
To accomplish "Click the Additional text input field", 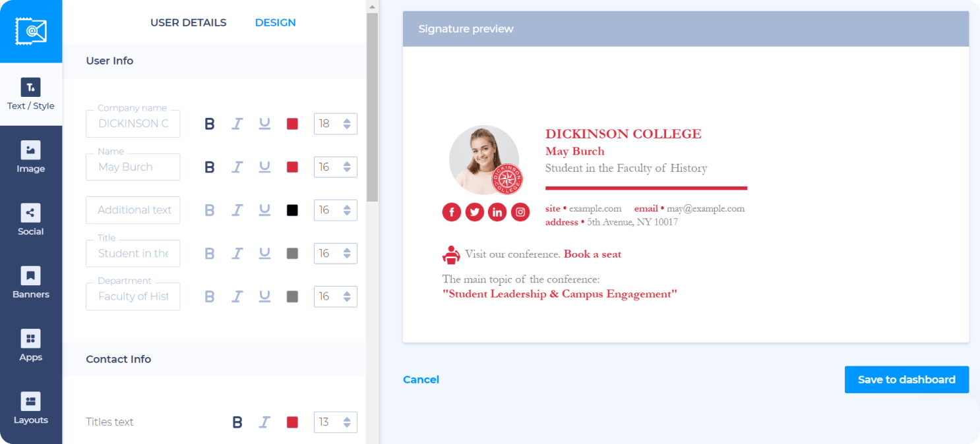I will pyautogui.click(x=133, y=210).
